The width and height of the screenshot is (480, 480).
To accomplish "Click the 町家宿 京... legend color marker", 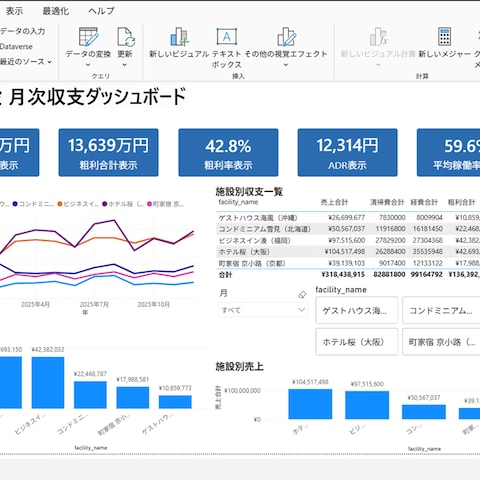I will (149, 204).
